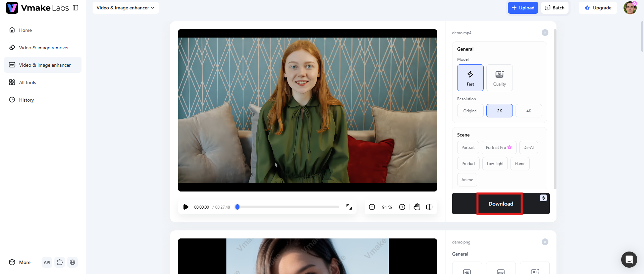Click the Upload button
This screenshot has height=274, width=644.
pos(523,8)
